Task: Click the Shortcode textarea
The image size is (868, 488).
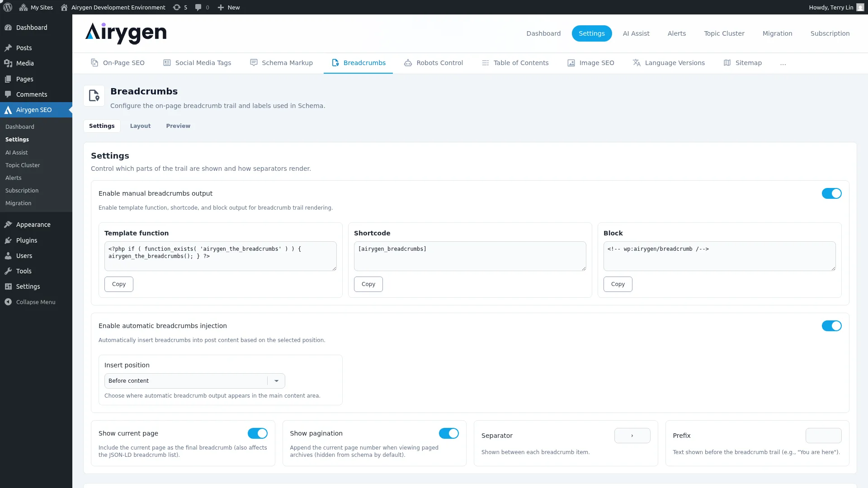Action: (470, 256)
